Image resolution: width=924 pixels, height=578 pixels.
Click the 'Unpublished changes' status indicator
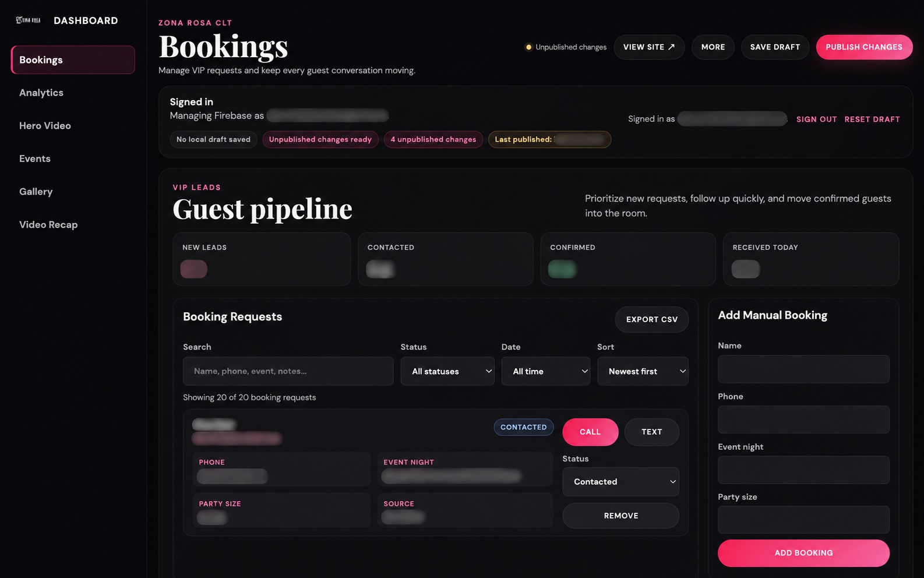(x=566, y=47)
